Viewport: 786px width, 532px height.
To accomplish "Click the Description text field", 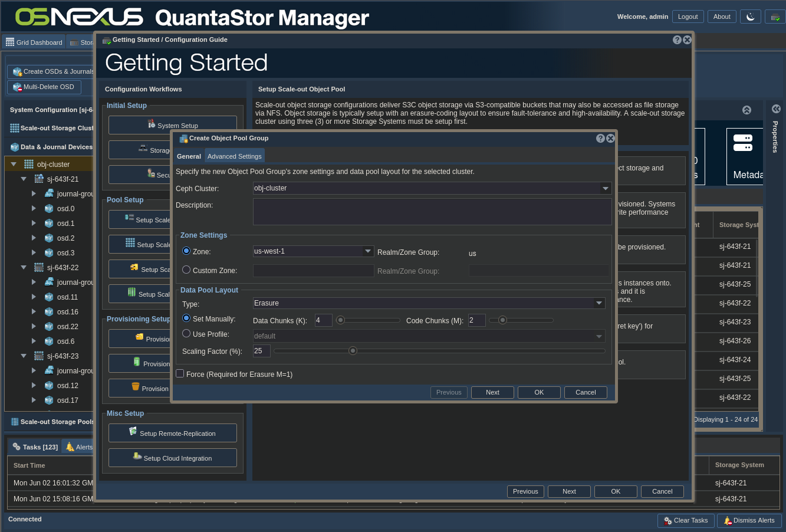I will (x=432, y=211).
